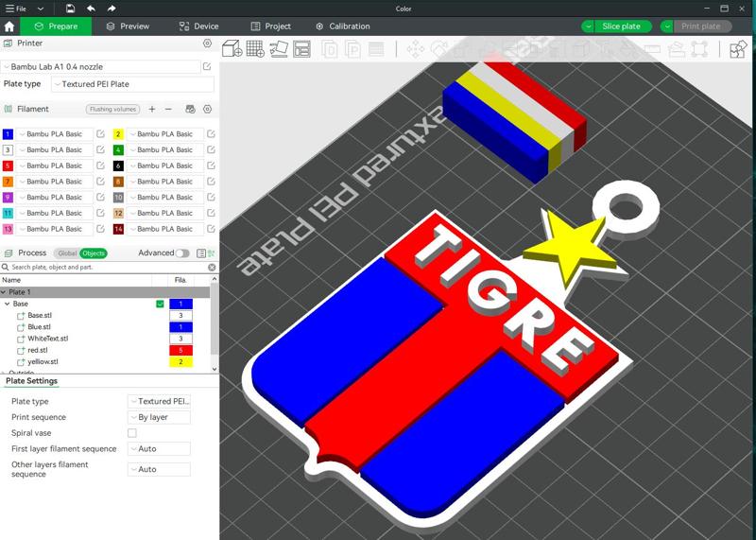Click the Split to objects icon
The image size is (756, 540).
click(330, 49)
